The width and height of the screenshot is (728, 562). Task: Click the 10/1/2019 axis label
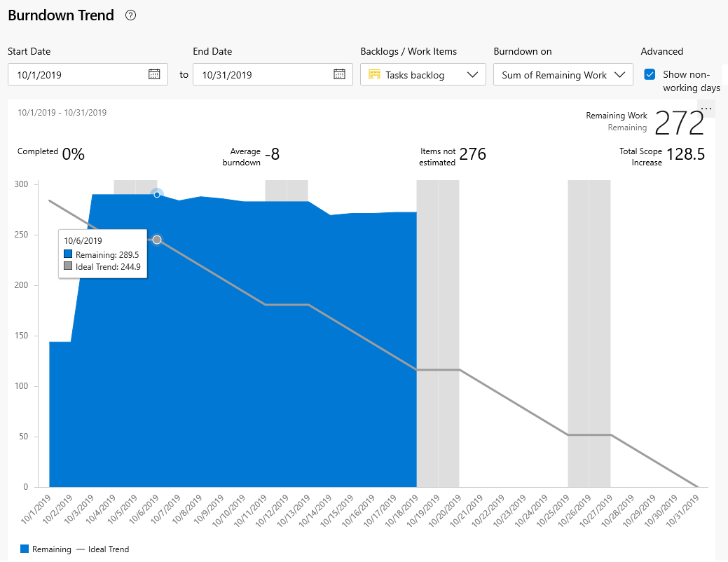point(36,509)
